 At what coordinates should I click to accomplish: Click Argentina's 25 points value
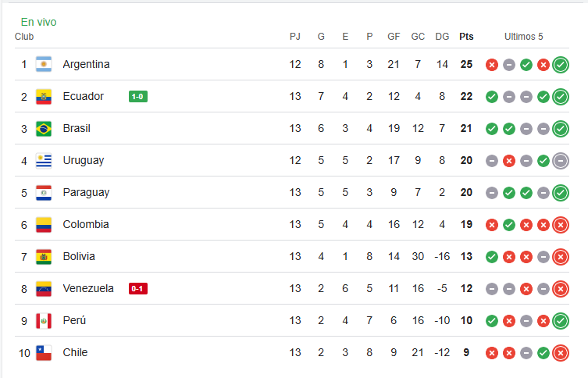point(466,64)
